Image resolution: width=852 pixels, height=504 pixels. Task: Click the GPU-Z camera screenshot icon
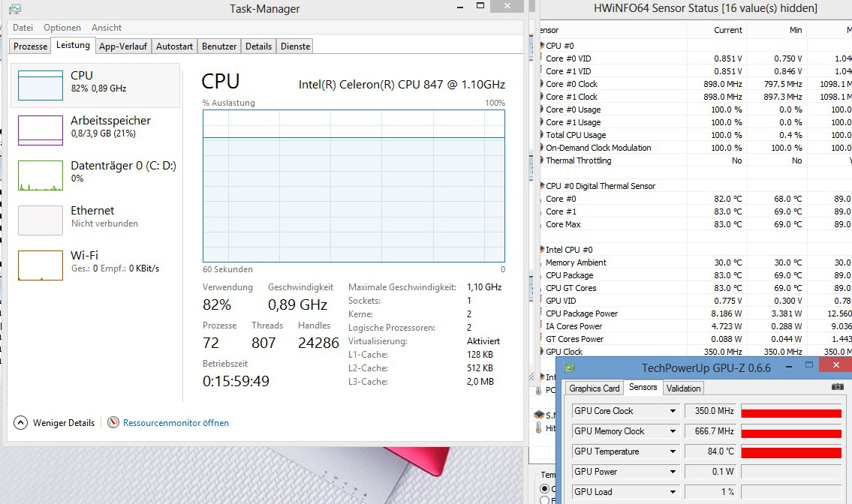click(x=837, y=387)
